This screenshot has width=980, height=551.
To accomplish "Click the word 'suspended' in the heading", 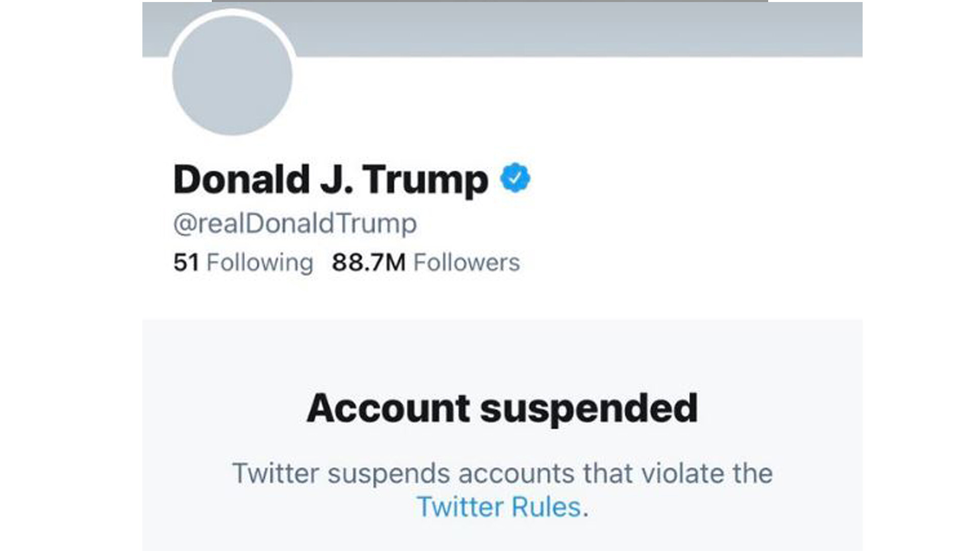I will [x=589, y=409].
